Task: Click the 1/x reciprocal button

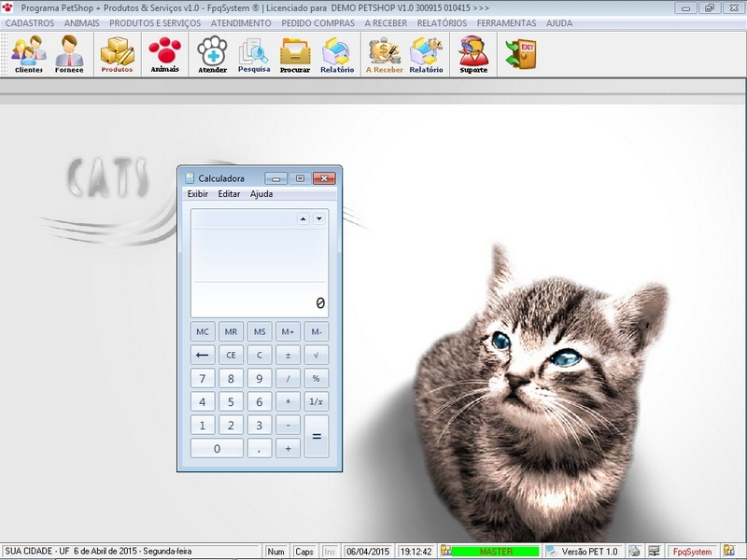Action: [317, 401]
